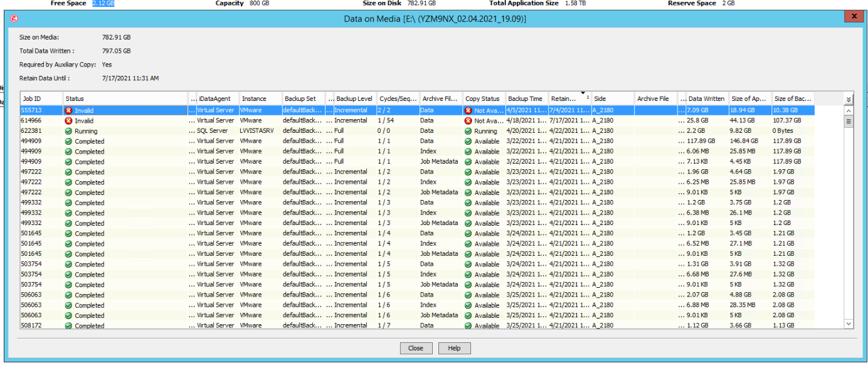Select job ID 622381 cell
Screen dimensions: 868x368
[x=41, y=131]
